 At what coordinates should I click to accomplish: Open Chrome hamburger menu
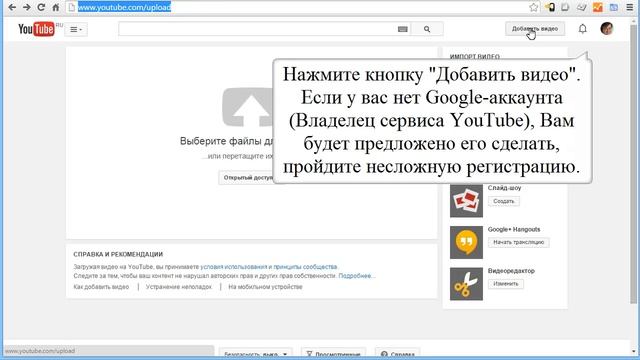[x=630, y=7]
